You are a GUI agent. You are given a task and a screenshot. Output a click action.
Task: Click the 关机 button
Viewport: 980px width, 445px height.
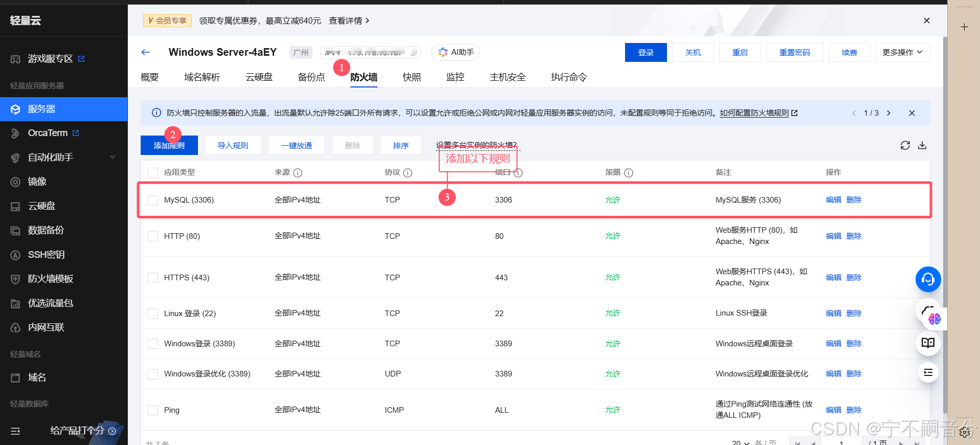(x=693, y=52)
